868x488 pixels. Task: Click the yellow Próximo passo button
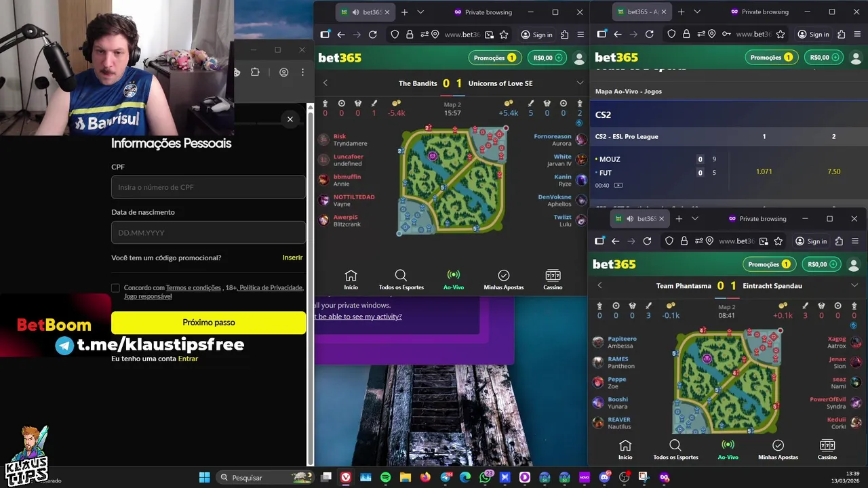tap(208, 323)
